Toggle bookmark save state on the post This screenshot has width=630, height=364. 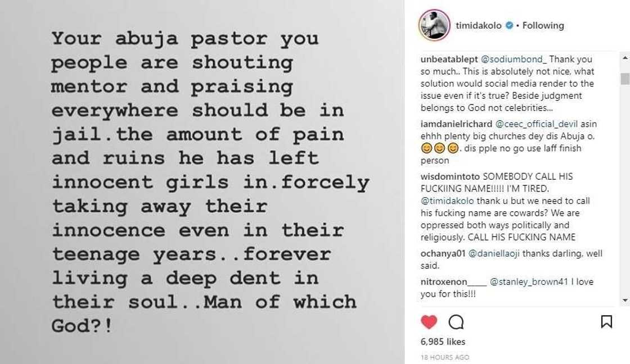click(607, 321)
